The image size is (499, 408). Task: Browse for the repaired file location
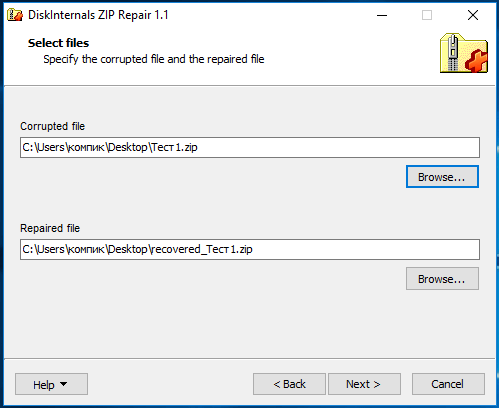442,279
